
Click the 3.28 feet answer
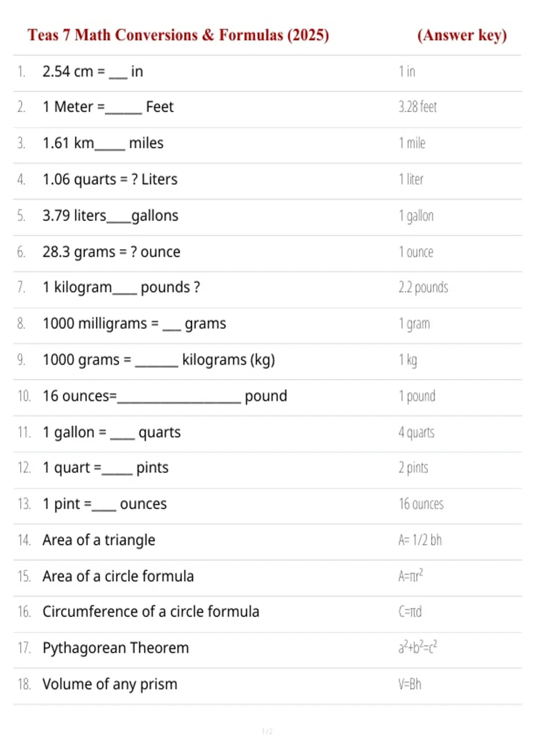tap(417, 107)
